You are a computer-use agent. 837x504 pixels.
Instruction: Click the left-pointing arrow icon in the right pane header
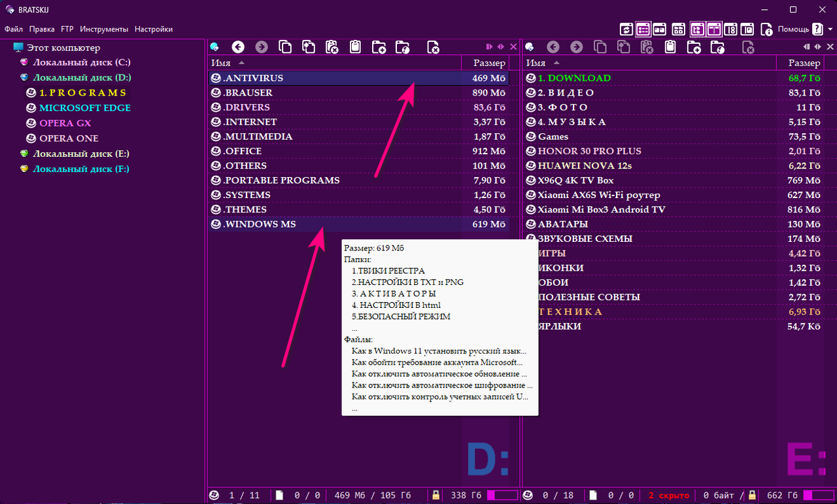(x=806, y=46)
